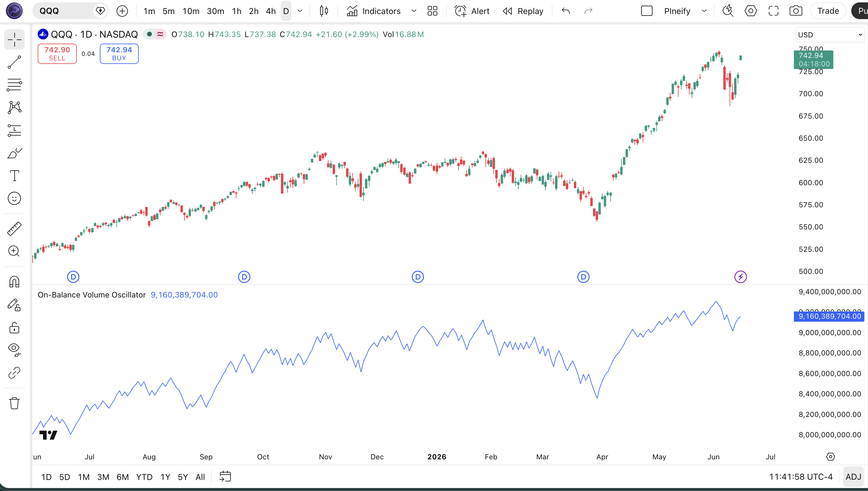The width and height of the screenshot is (868, 491).
Task: Set date range to 1D
Action: click(x=46, y=477)
